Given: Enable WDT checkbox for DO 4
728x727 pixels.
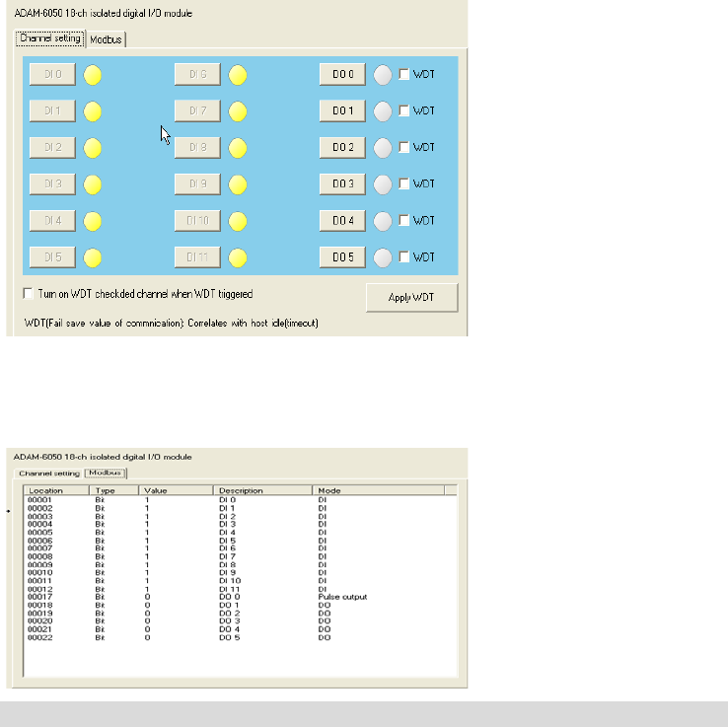Looking at the screenshot, I should point(403,220).
